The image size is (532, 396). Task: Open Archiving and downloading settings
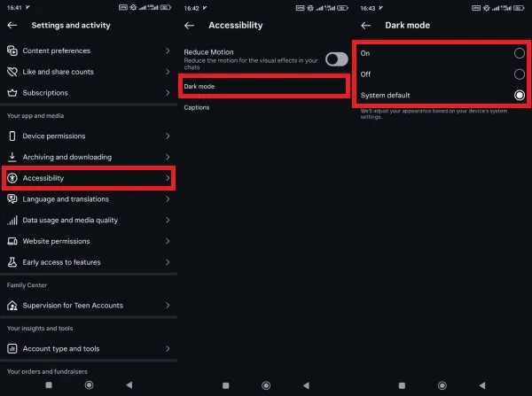tap(89, 157)
